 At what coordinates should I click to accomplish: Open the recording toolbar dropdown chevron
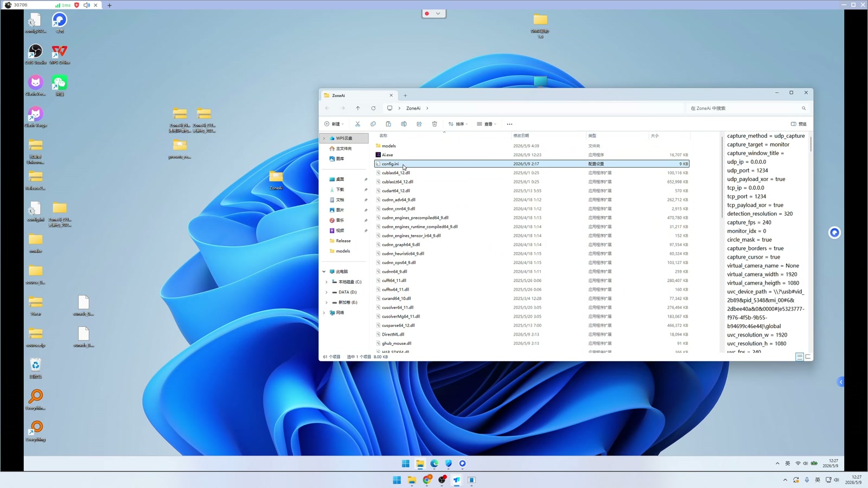(438, 14)
